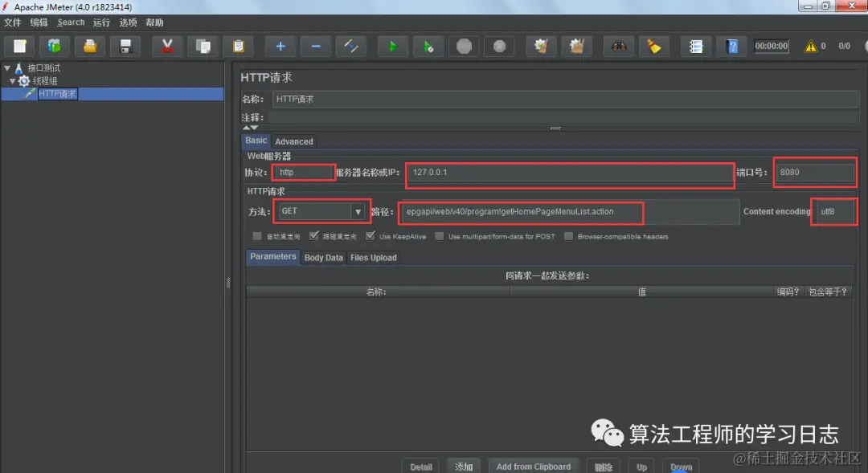The height and width of the screenshot is (473, 868).
Task: Click the Collapse all minus icon
Action: (x=316, y=47)
